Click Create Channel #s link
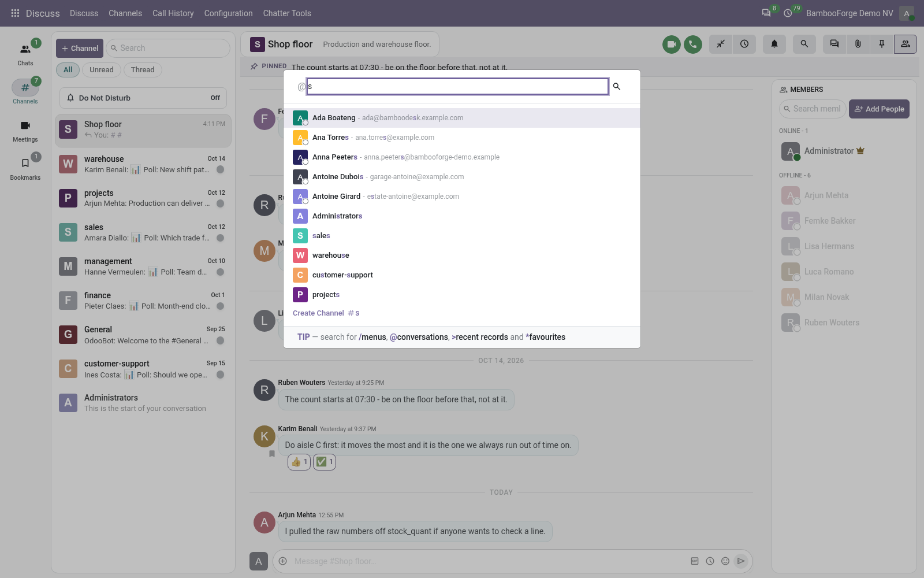 point(326,313)
